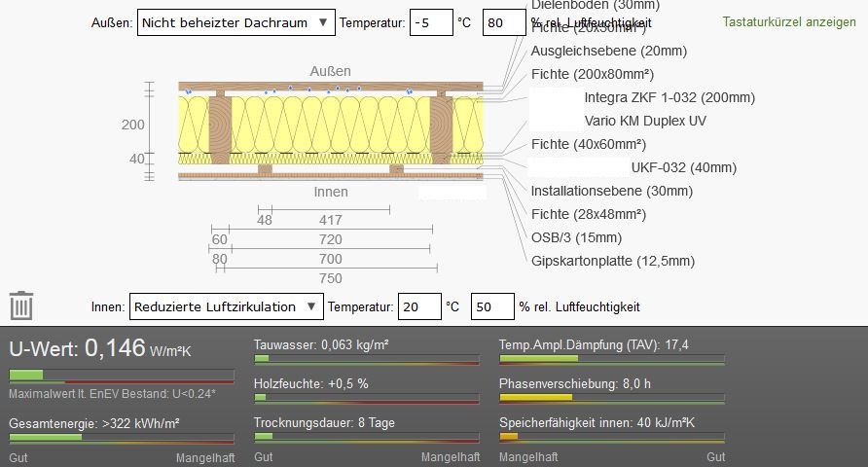Click the Temp.Ampl.Dämpfung rating bar
Image resolution: width=868 pixels, height=467 pixels.
(612, 360)
